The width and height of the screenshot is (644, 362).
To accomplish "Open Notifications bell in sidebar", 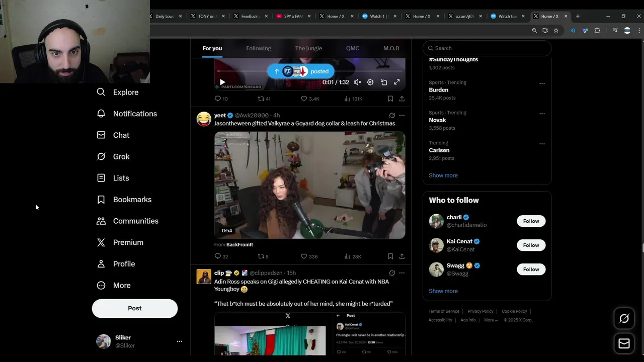I will (127, 114).
